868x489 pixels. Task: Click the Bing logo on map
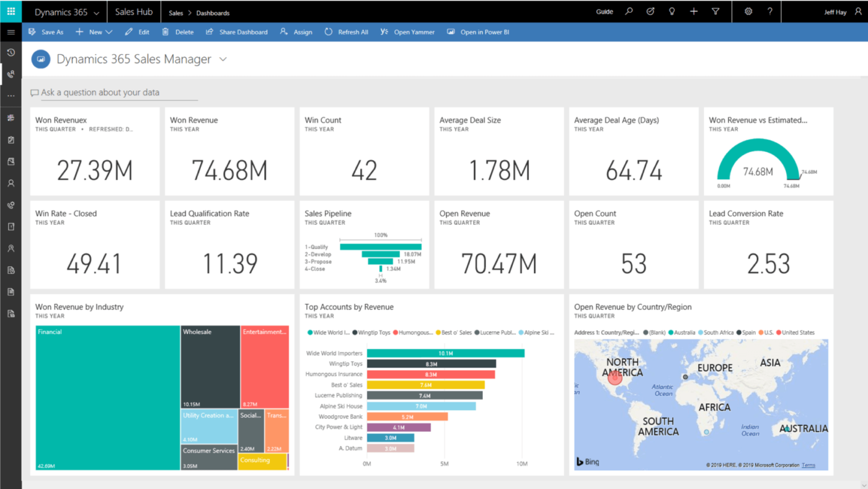pos(588,462)
